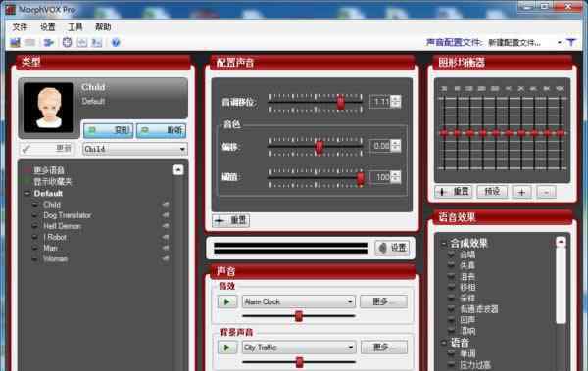Image resolution: width=588 pixels, height=371 pixels.
Task: Click the Child voice avatar thumbnail
Action: pyautogui.click(x=49, y=108)
